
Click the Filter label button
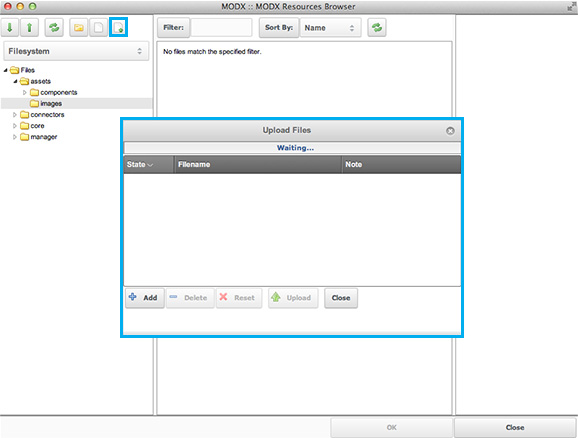[173, 28]
